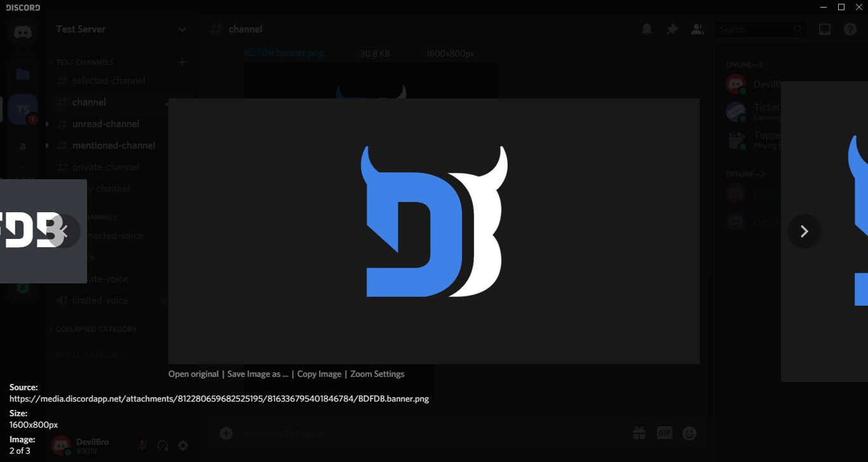Click the Search input field

pos(761,29)
